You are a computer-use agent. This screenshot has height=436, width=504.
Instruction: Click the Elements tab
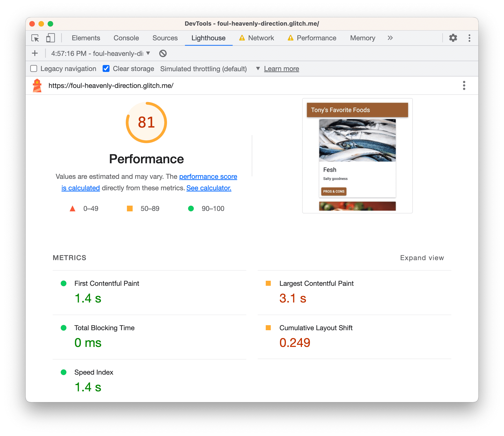[x=86, y=38]
